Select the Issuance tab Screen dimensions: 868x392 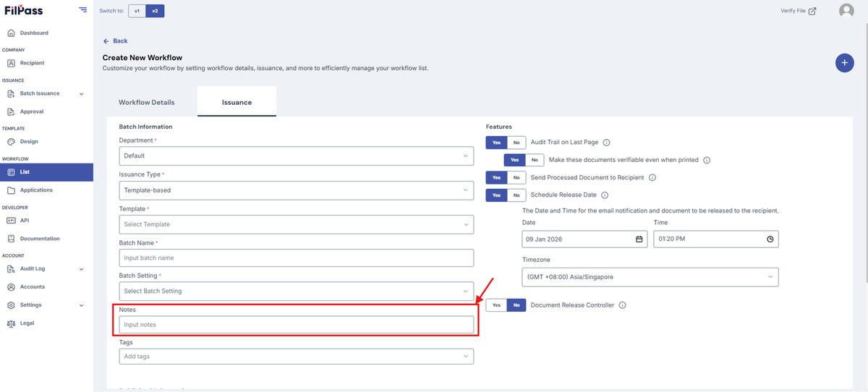(x=237, y=102)
